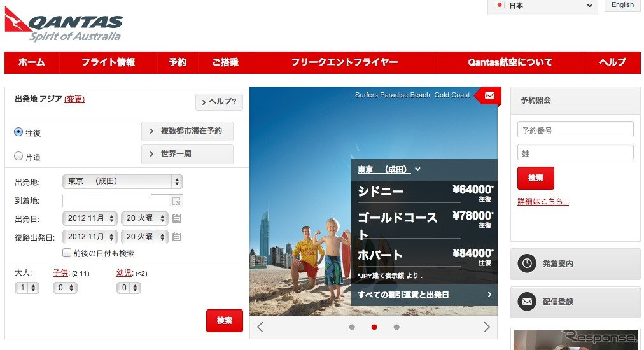Viewport: 644px width, 350px height.
Task: Select the 片道 one-way radio button
Action: [x=18, y=156]
